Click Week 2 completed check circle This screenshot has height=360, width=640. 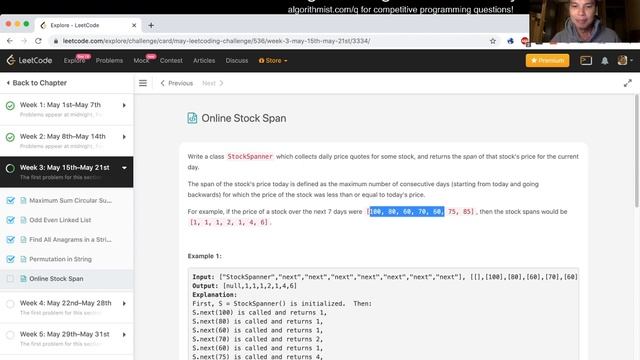pyautogui.click(x=10, y=137)
